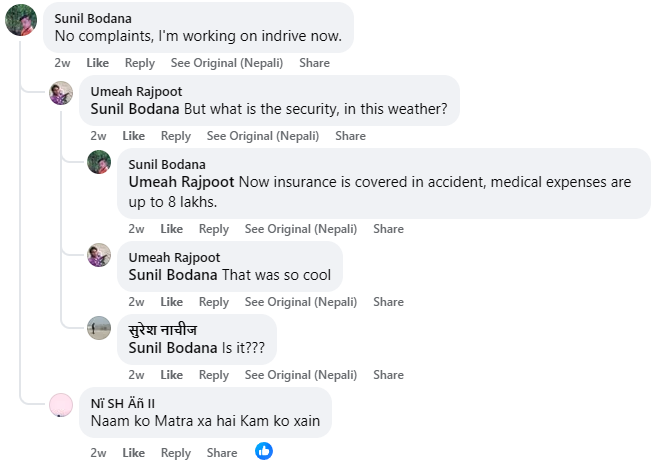Open सुरेश नाचीज profile picture

(x=99, y=328)
